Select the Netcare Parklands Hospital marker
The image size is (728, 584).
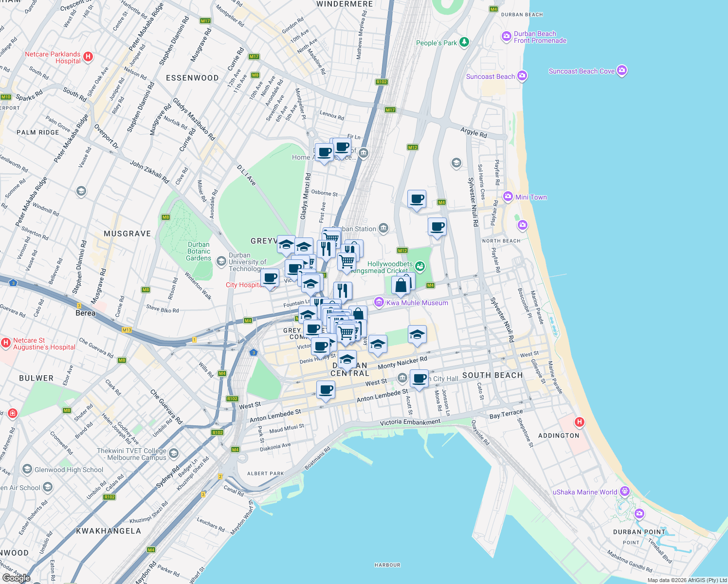88,56
